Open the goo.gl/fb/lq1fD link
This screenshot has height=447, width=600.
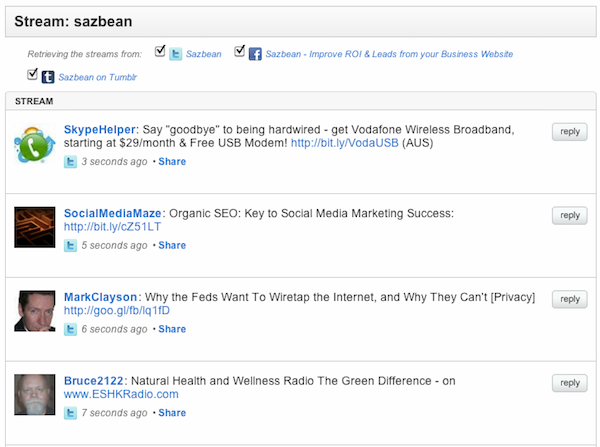click(x=117, y=311)
